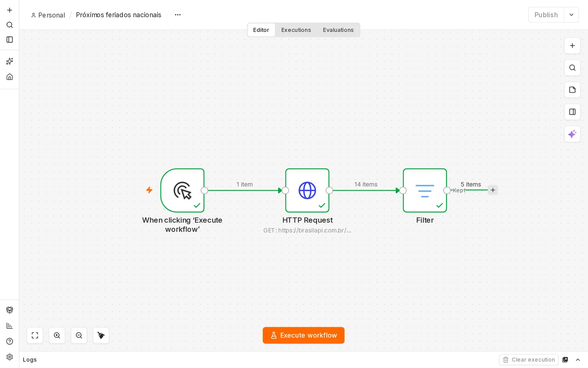Open the Personal project breadcrumb
This screenshot has height=368, width=588.
(48, 15)
